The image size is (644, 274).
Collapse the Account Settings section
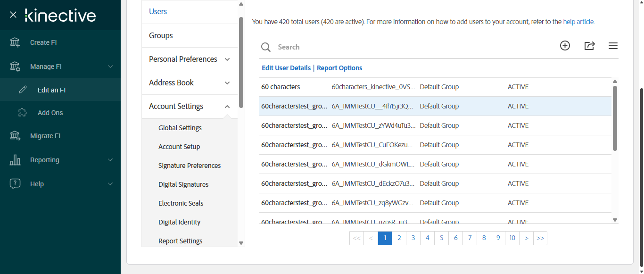click(227, 107)
